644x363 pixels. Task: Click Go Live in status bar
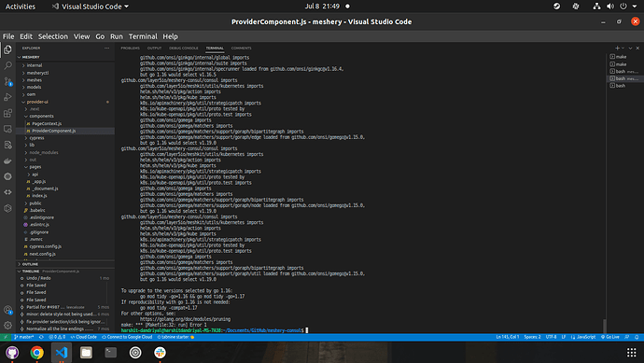tap(610, 337)
